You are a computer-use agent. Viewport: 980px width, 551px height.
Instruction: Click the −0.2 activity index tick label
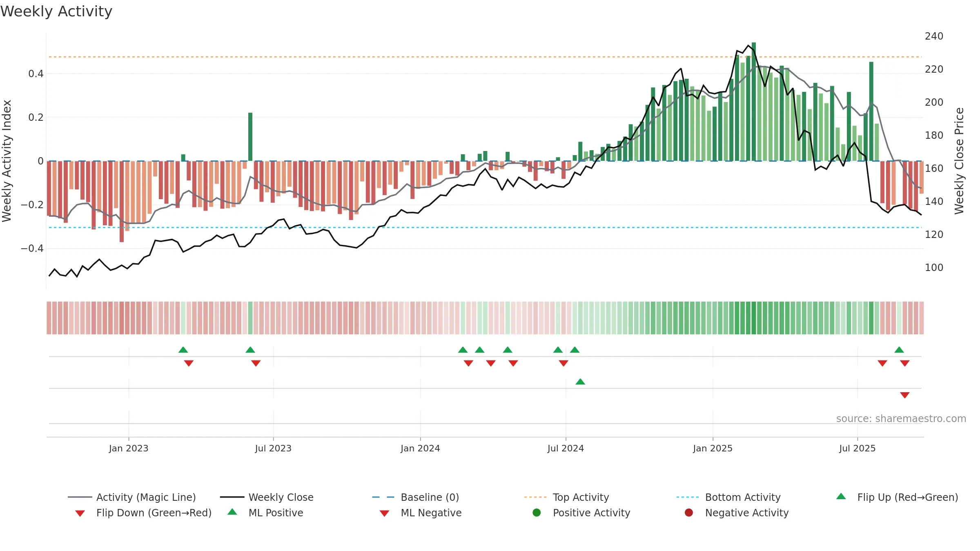(32, 205)
